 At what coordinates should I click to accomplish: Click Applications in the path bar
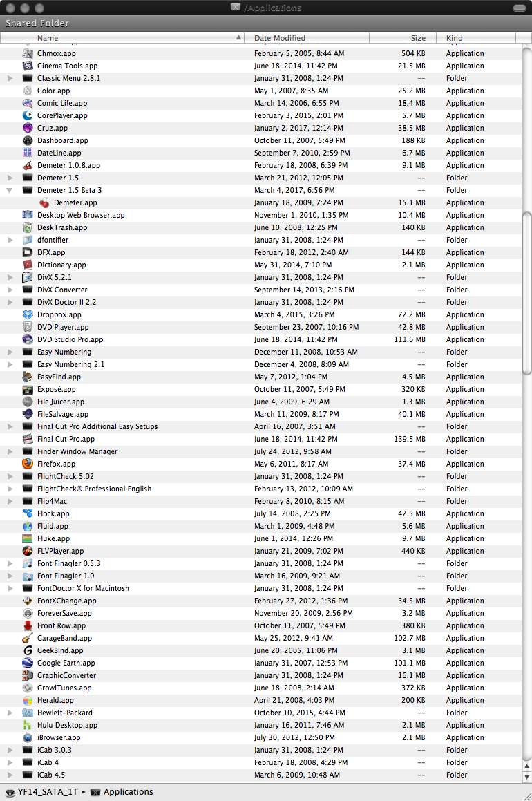122,792
